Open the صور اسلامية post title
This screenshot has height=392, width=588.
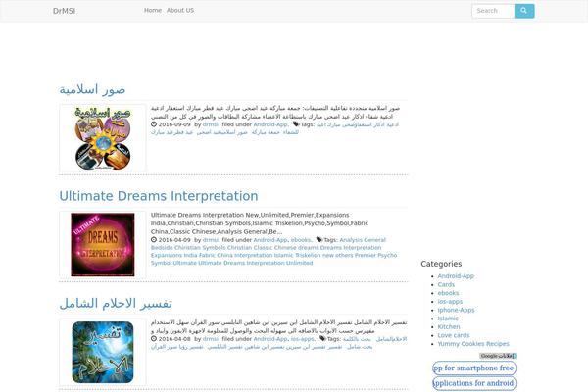pyautogui.click(x=92, y=89)
